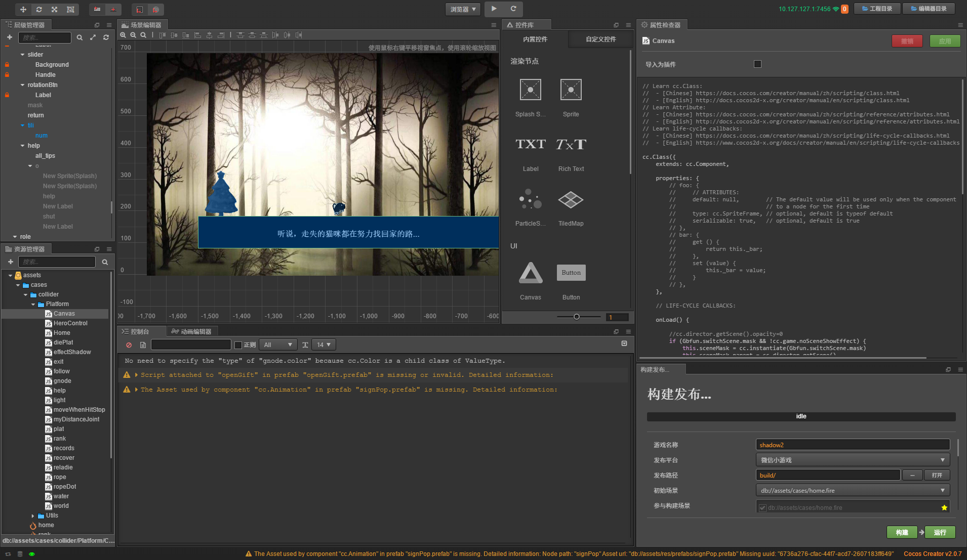Enable the 正则 regex checkbox

(x=238, y=345)
